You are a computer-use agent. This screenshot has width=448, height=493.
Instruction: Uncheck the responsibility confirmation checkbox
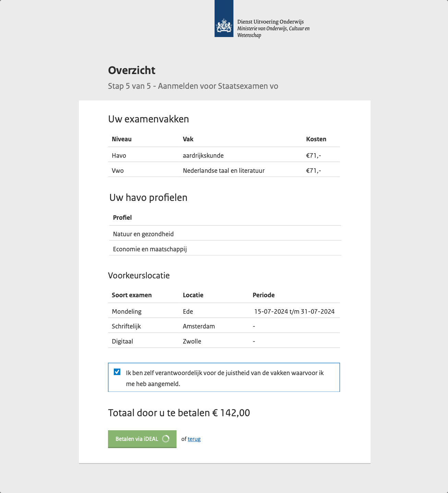[x=117, y=372]
